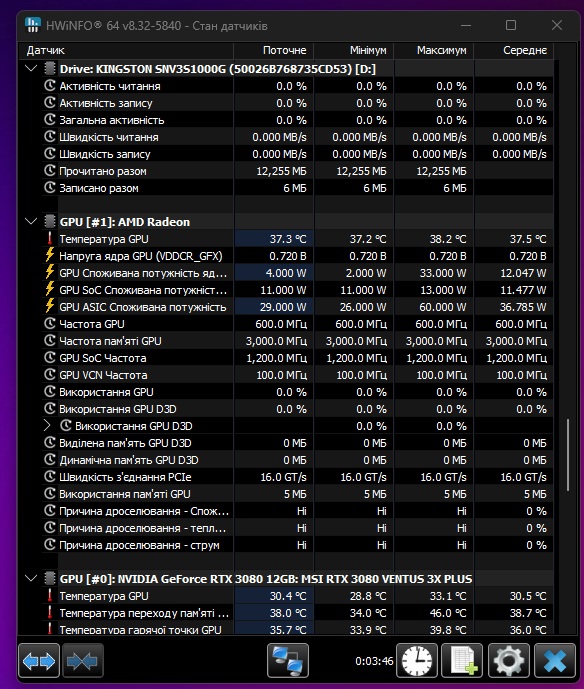584x689 pixels.
Task: Open sensor settings gear button
Action: click(x=508, y=660)
